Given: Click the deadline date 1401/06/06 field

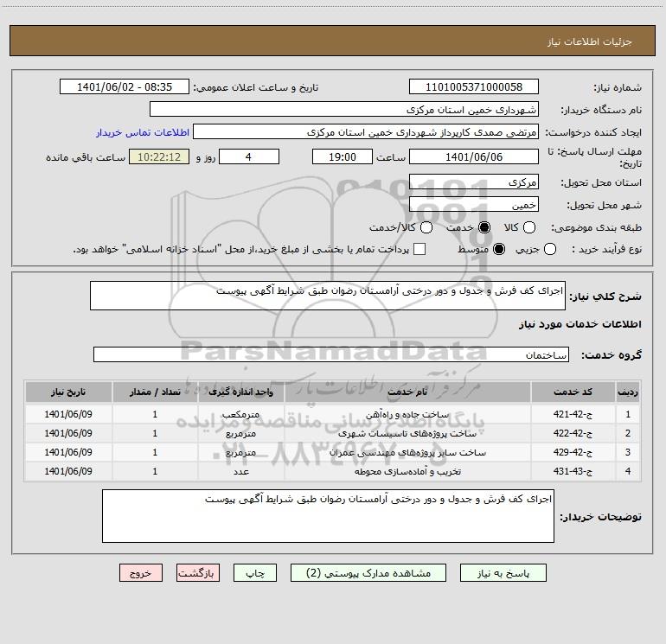Looking at the screenshot, I should [x=474, y=156].
